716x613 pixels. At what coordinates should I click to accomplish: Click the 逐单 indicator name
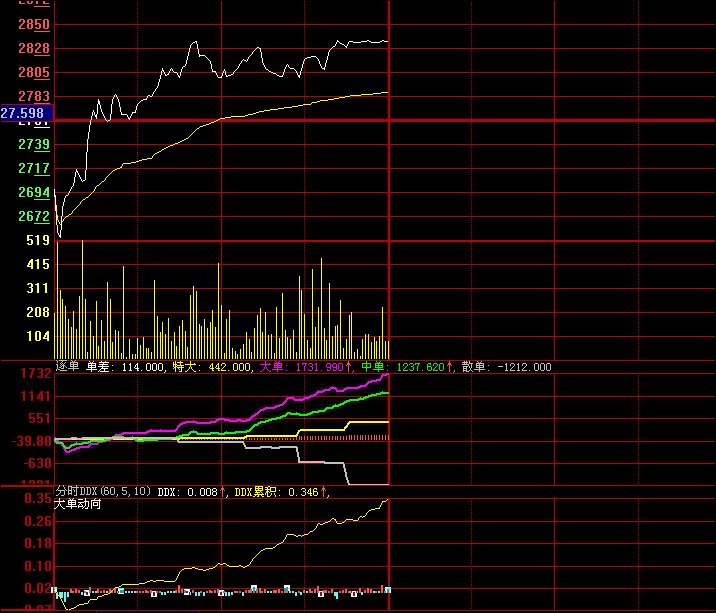67,367
